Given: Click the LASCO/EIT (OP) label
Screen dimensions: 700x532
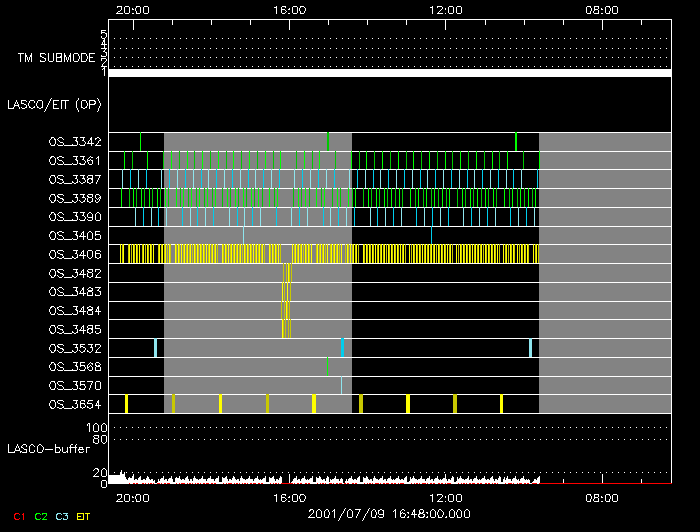Looking at the screenshot, I should 54,104.
